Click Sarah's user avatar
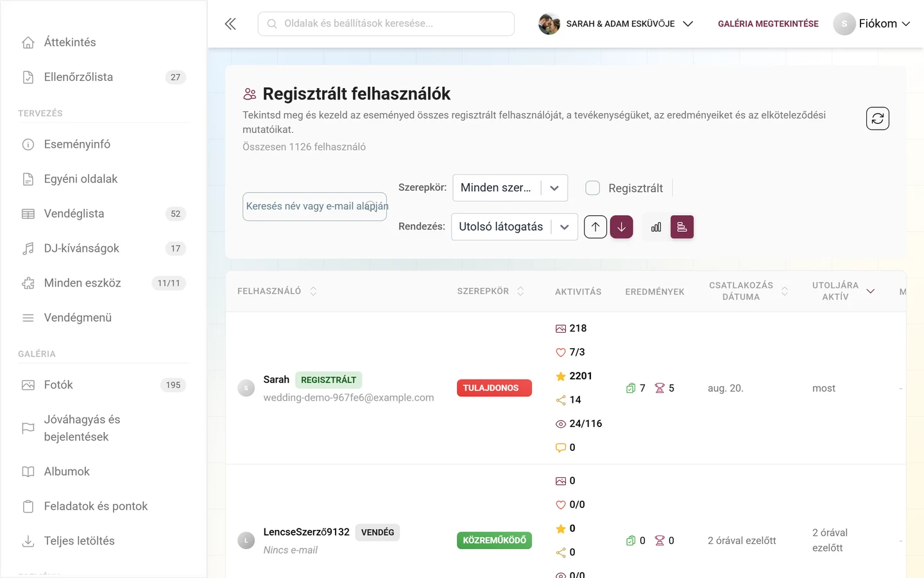This screenshot has width=924, height=578. click(246, 389)
